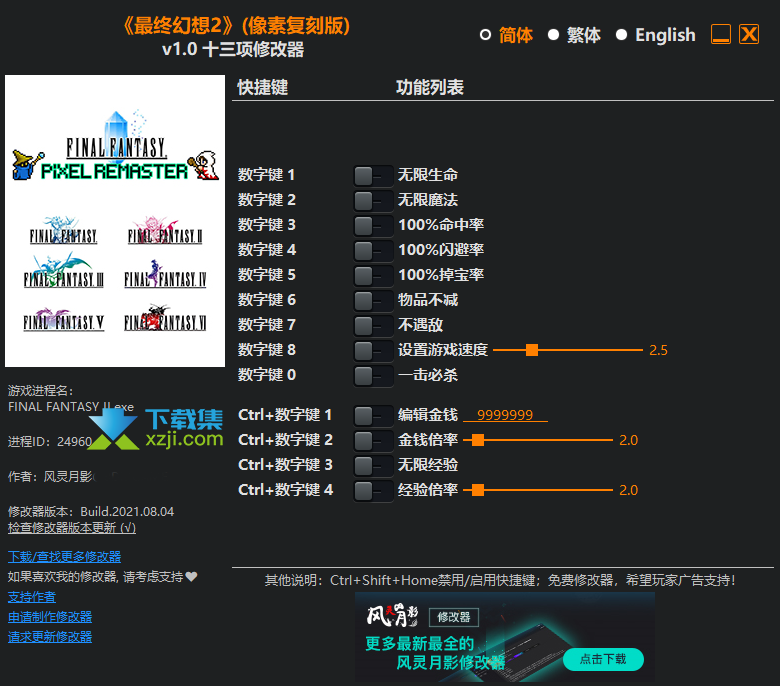Click the 点击下载 button in banner
The width and height of the screenshot is (780, 686).
point(603,659)
